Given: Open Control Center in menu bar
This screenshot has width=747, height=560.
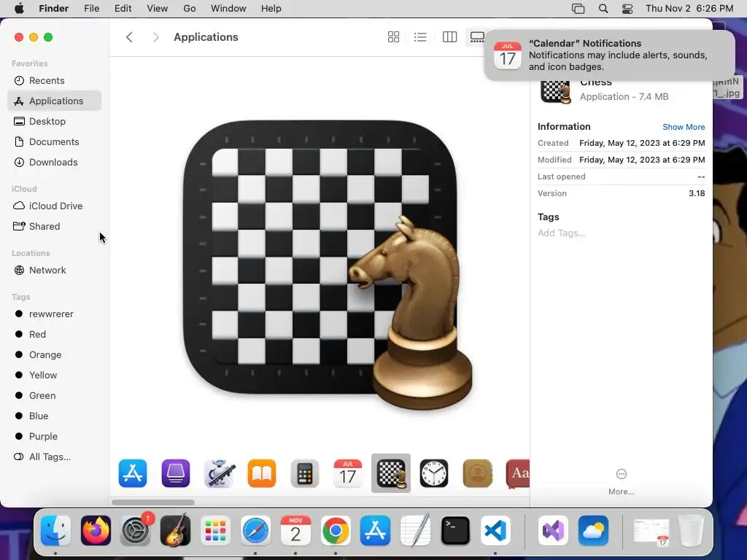Looking at the screenshot, I should coord(627,9).
